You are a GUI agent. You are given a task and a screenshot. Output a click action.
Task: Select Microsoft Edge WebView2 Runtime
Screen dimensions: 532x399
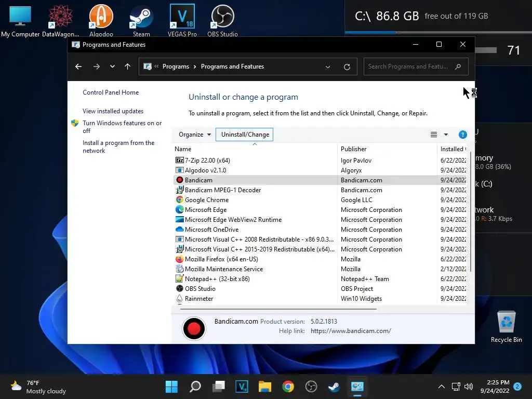pos(320,219)
